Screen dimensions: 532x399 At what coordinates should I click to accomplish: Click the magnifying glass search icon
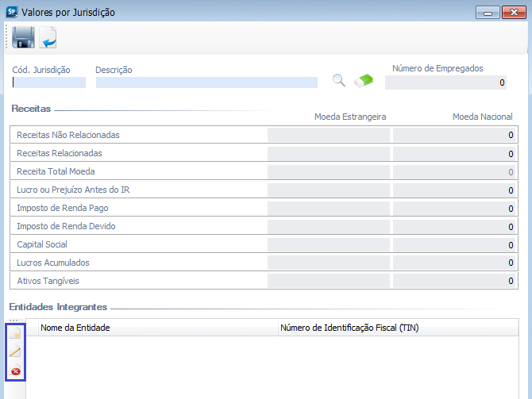(338, 81)
